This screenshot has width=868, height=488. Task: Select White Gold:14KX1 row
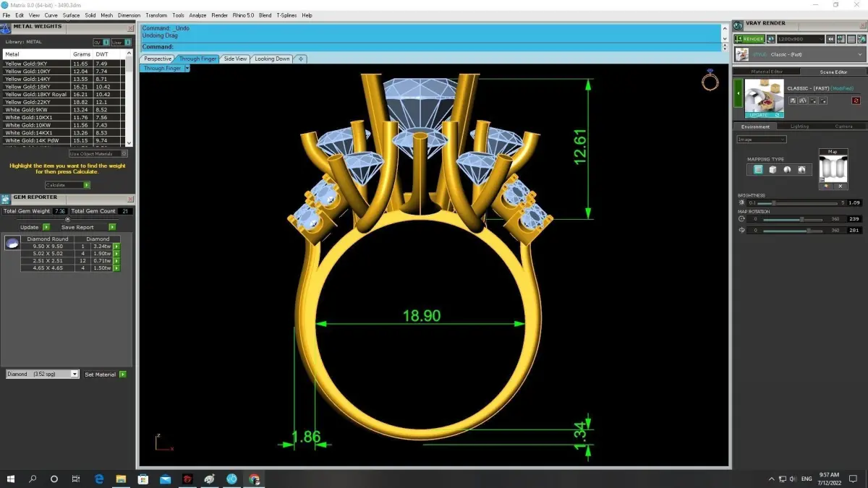pyautogui.click(x=65, y=133)
